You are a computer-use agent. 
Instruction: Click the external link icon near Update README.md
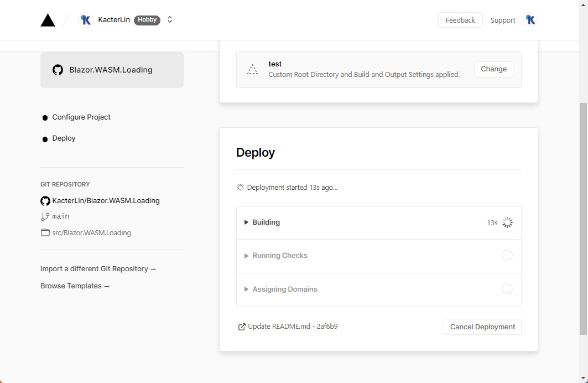242,327
